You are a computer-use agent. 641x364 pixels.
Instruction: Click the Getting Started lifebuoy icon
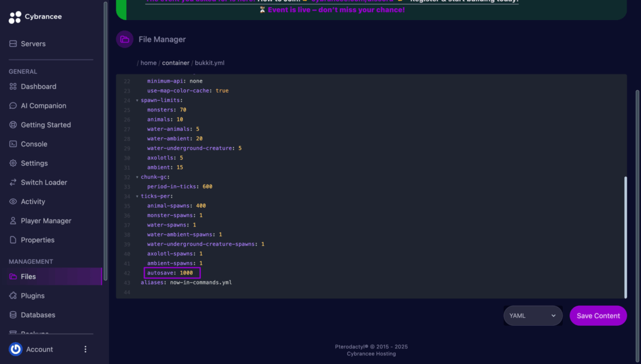coord(13,125)
